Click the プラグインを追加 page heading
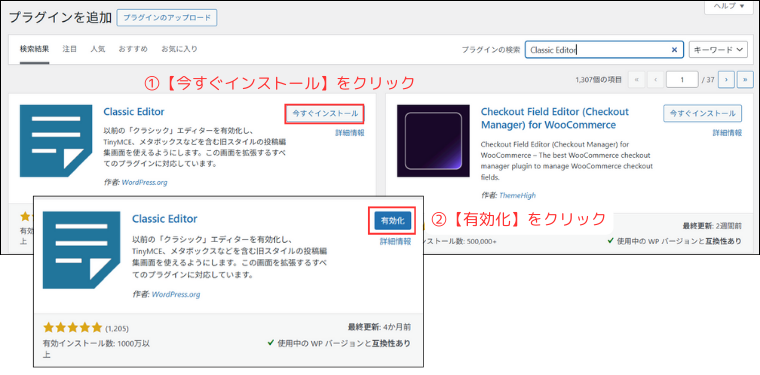This screenshot has height=375, width=760. pos(61,18)
